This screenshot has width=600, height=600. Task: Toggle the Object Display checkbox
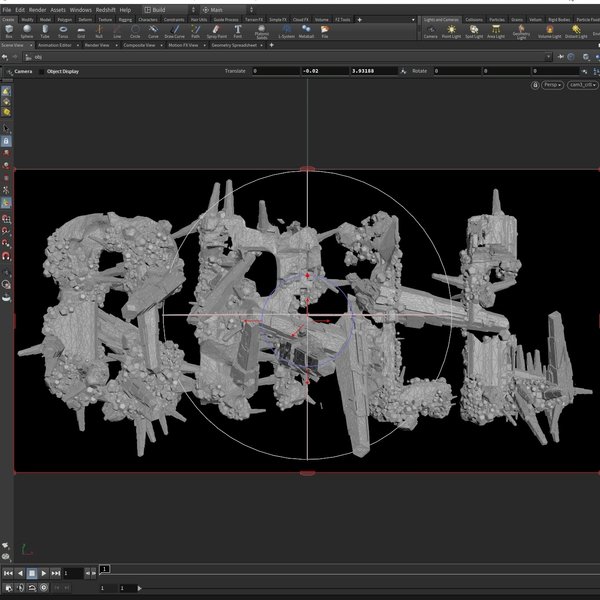coord(42,72)
